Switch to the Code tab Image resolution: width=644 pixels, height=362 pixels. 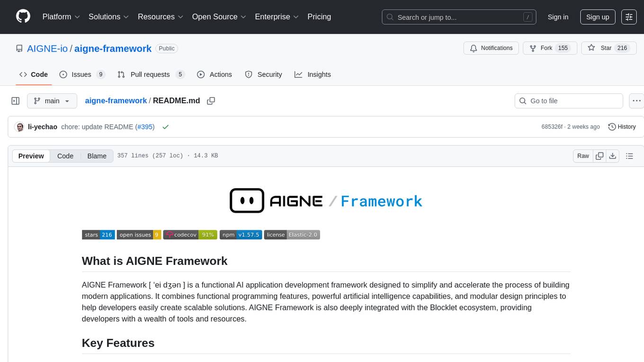[34, 74]
